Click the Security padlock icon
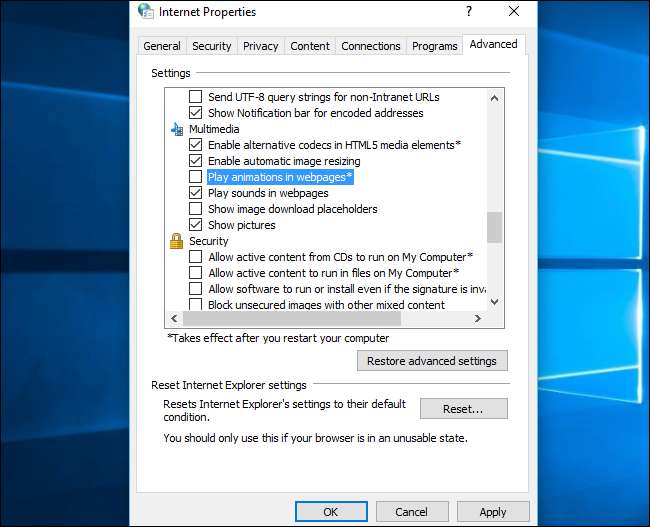The height and width of the screenshot is (527, 650). coord(177,241)
